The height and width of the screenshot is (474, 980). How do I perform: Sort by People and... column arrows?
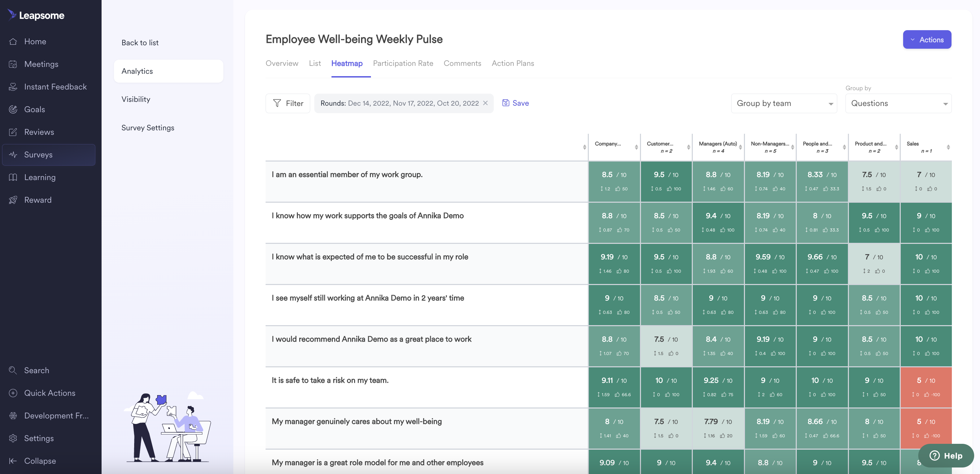[844, 147]
